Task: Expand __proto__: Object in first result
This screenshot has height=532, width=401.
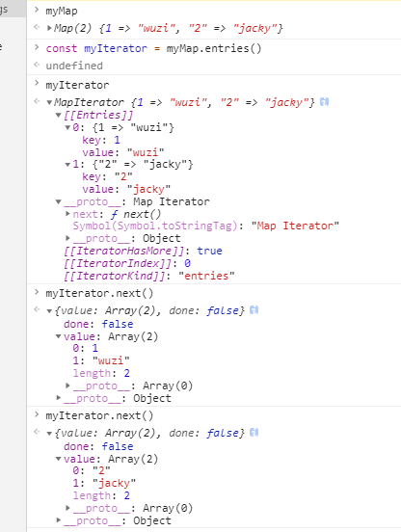Action: click(x=59, y=398)
